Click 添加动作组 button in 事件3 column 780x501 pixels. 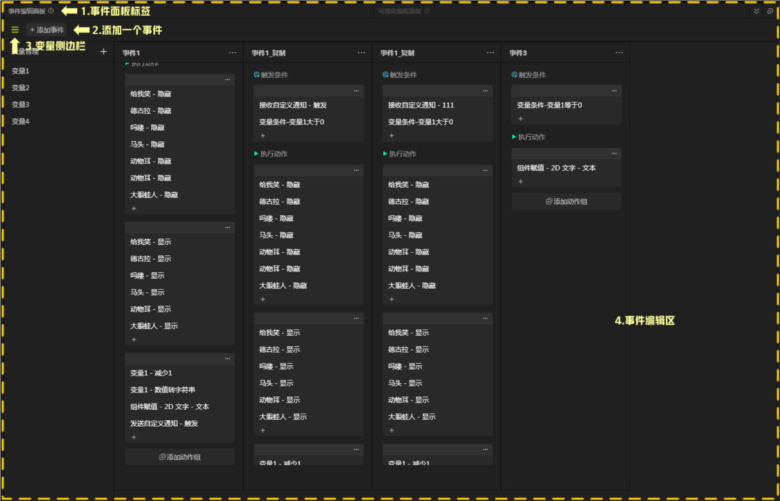coord(567,201)
